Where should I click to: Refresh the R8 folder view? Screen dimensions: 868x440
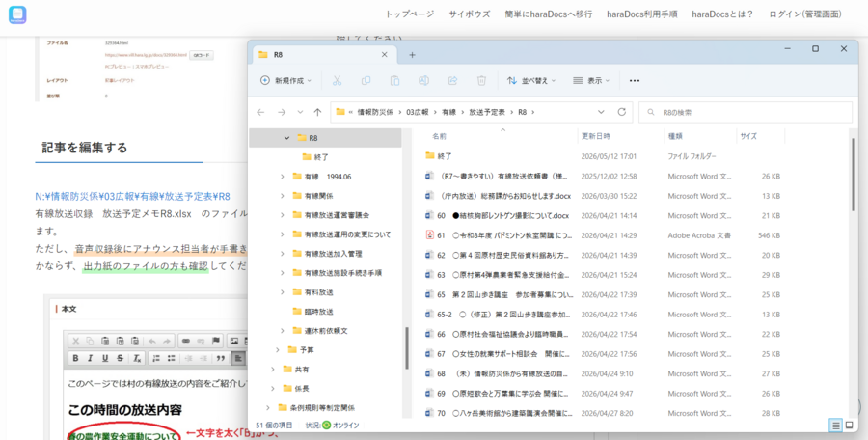click(x=622, y=112)
